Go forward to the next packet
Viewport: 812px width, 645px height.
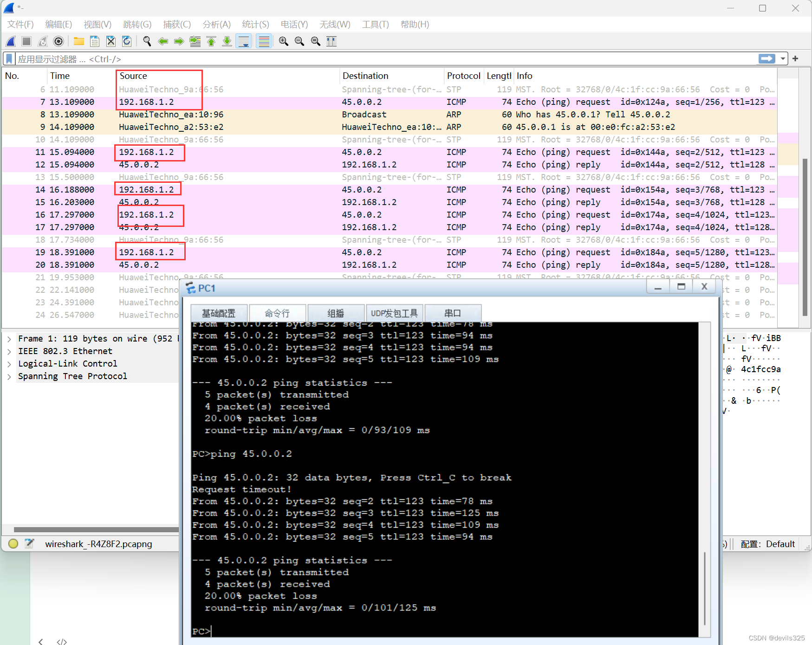pos(179,41)
